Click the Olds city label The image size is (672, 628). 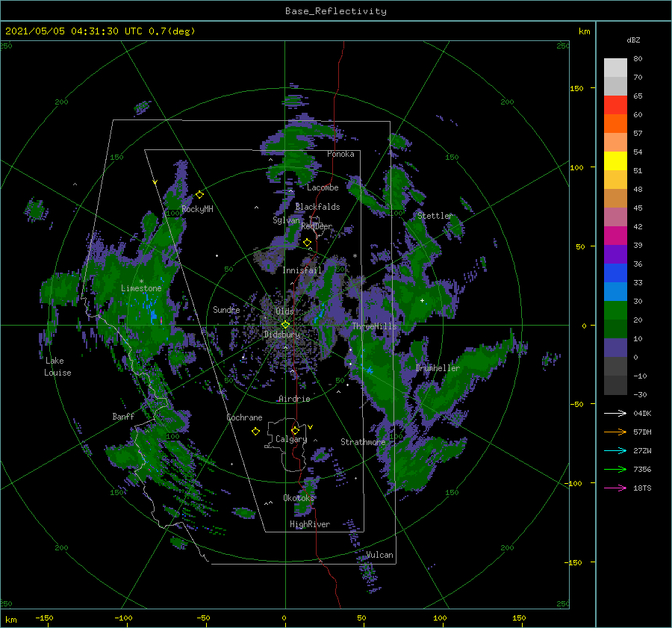[284, 311]
